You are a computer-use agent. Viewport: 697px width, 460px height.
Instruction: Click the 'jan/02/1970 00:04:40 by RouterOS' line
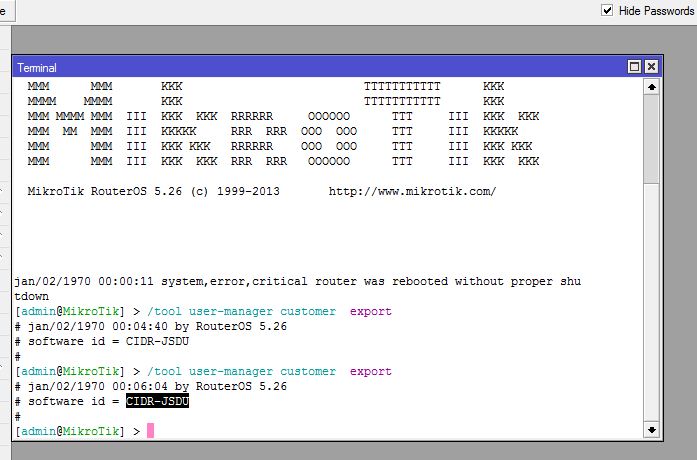(151, 326)
